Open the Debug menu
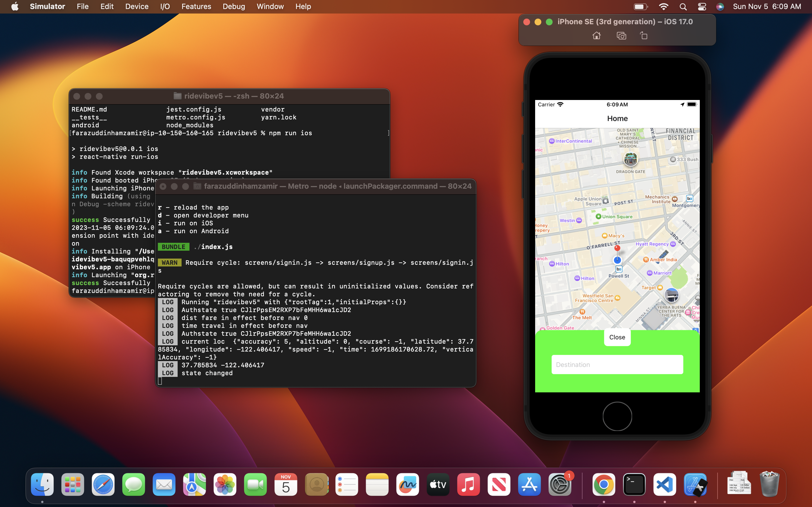812x507 pixels. (233, 6)
